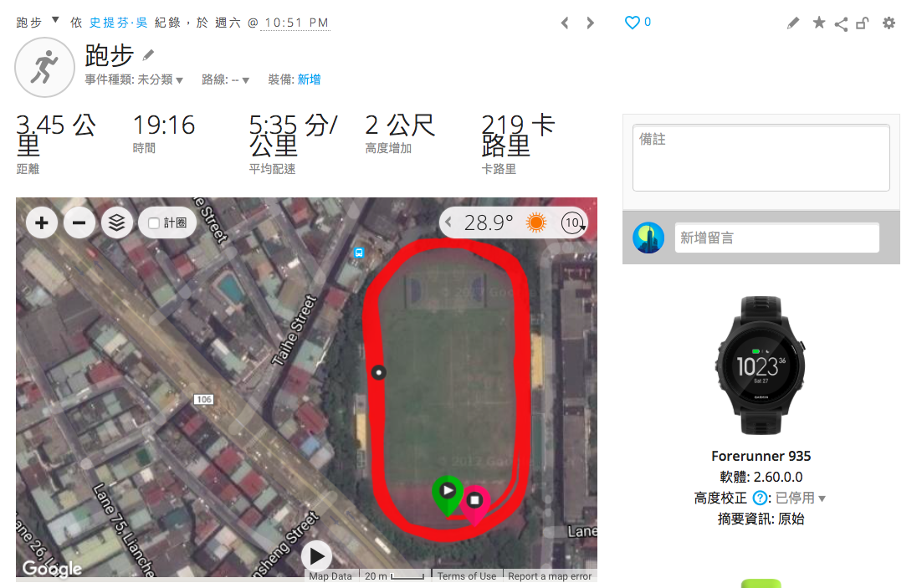Click 新增 gear link
Viewport: 922px width, 588px height.
[309, 79]
